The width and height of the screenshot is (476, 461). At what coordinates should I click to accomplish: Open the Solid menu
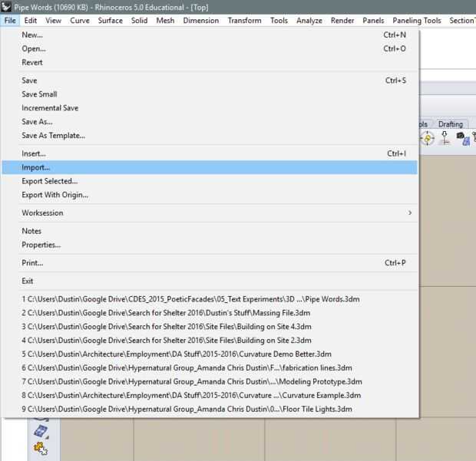point(139,21)
